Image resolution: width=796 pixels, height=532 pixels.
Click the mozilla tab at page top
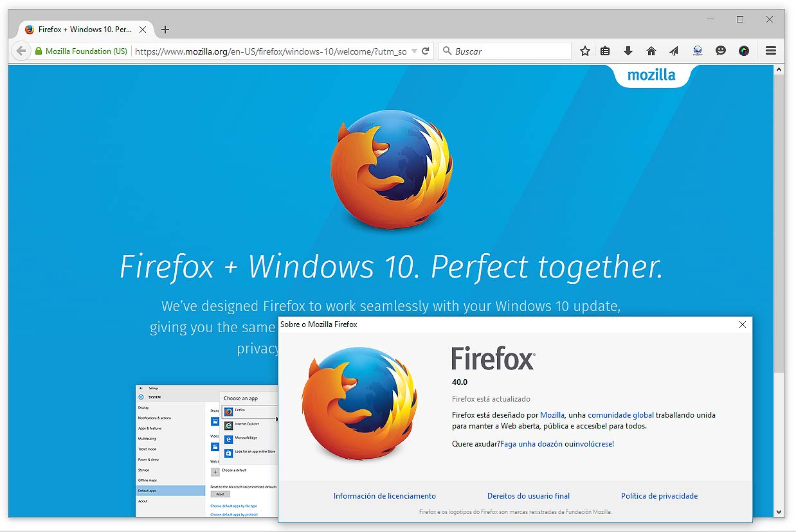pos(651,75)
